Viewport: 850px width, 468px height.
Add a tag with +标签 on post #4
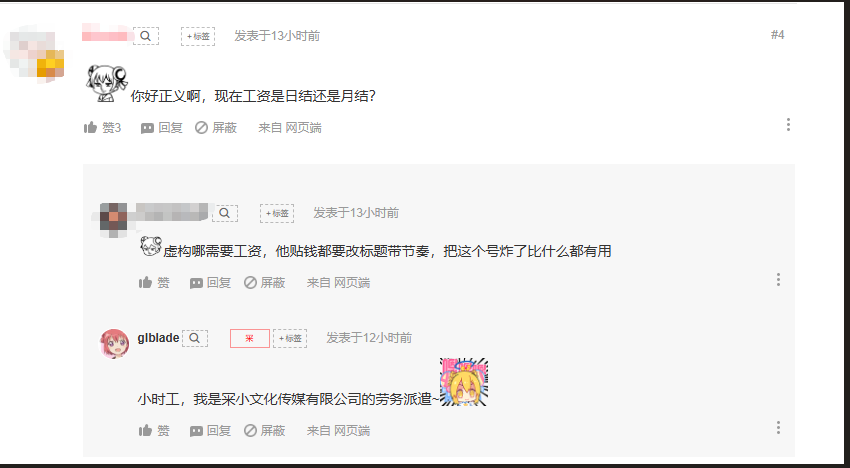198,36
